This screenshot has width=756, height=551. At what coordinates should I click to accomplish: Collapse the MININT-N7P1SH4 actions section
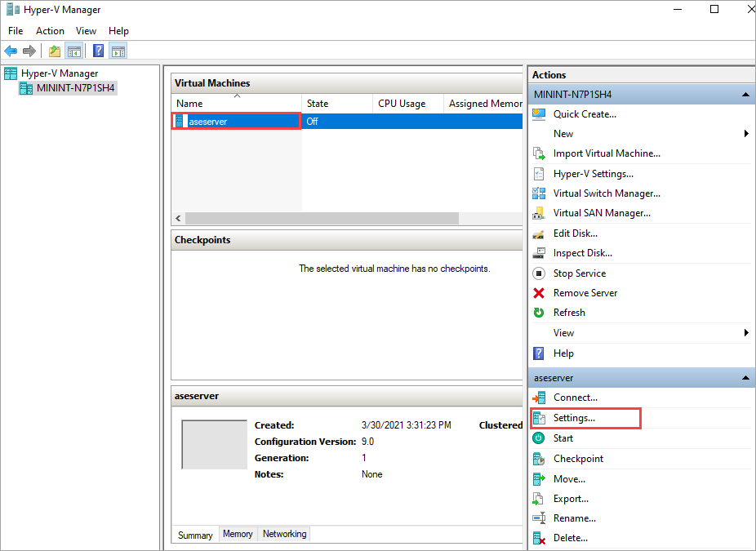[x=745, y=94]
